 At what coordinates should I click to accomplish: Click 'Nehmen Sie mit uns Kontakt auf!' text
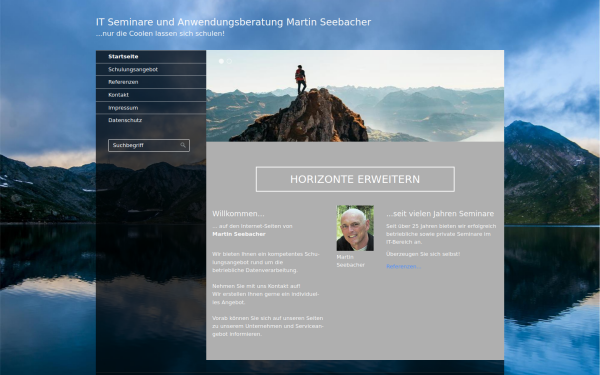pos(256,286)
